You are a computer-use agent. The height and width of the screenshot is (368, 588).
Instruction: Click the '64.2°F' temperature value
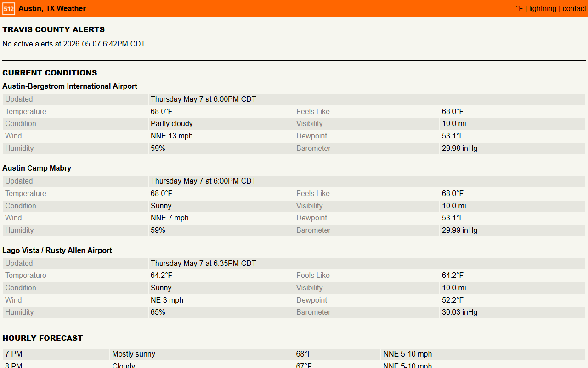pos(161,275)
